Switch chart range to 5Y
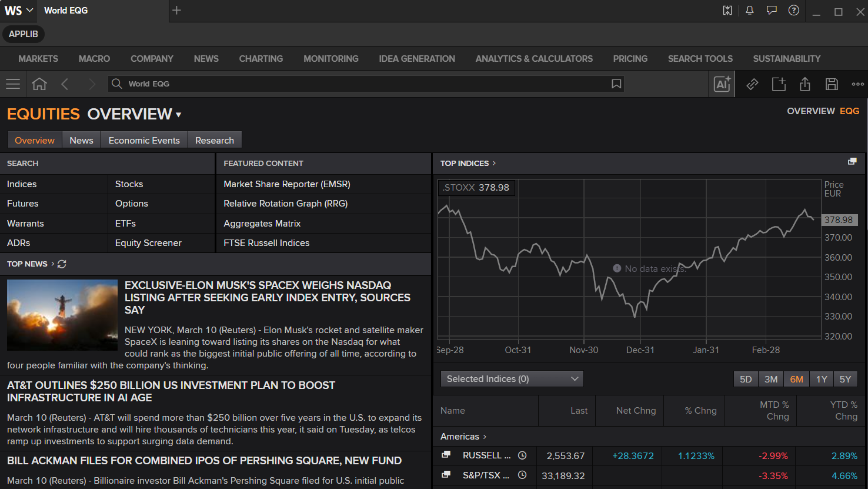 coord(845,379)
